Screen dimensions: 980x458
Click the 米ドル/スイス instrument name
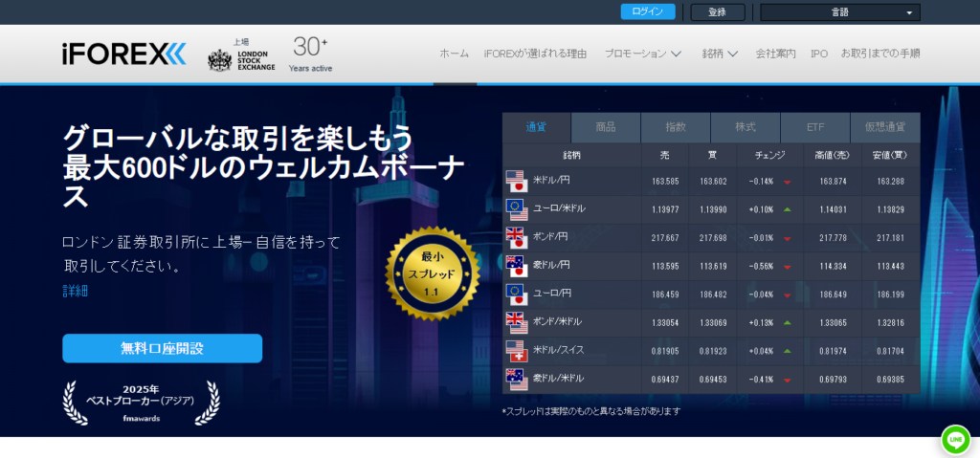coord(559,350)
